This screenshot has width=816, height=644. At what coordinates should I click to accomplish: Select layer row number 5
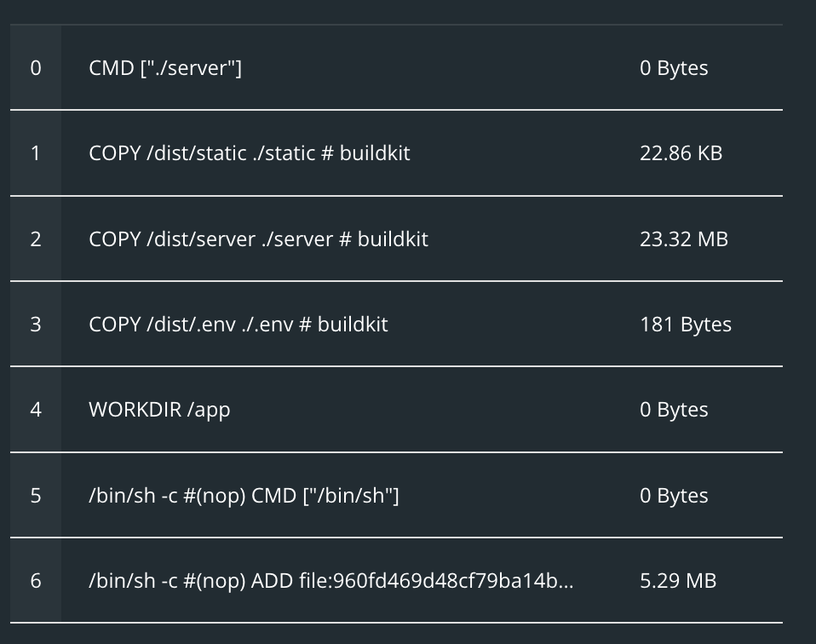(36, 496)
